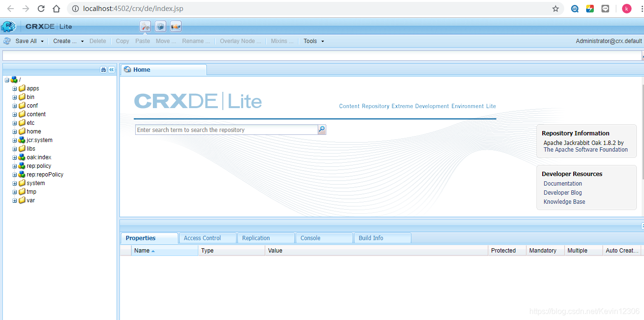This screenshot has width=644, height=320.
Task: Click the Create button
Action: [64, 41]
